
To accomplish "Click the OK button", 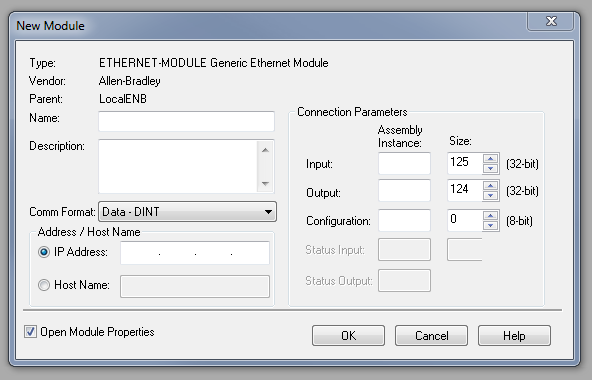I will click(348, 335).
